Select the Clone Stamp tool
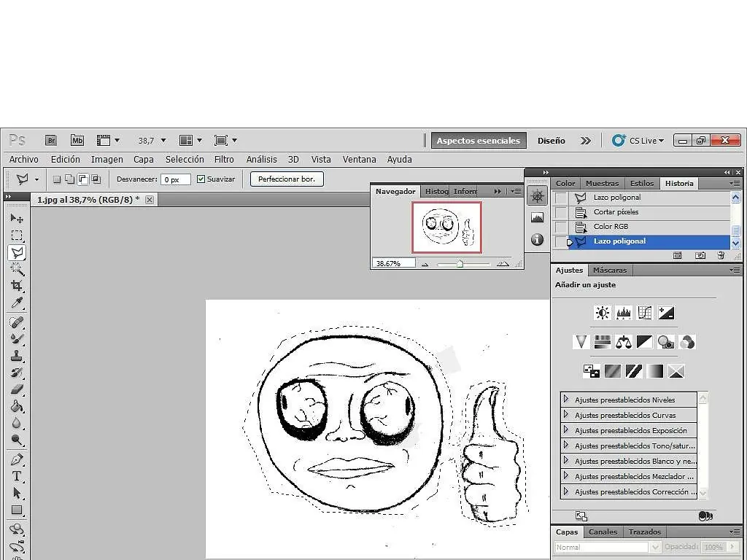Image resolution: width=747 pixels, height=560 pixels. coord(17,356)
